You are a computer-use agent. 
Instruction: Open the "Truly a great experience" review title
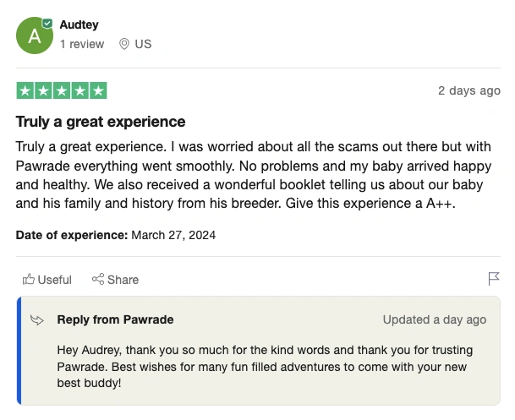pos(101,122)
